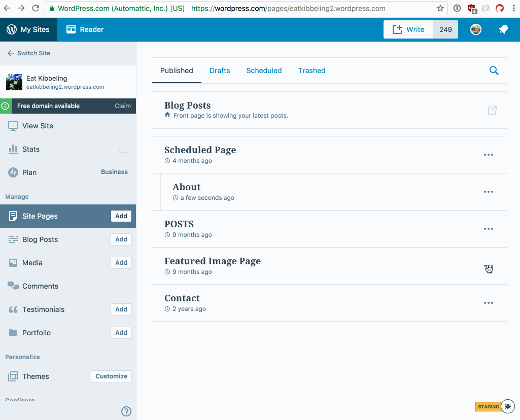Open the help question mark icon

pyautogui.click(x=126, y=411)
